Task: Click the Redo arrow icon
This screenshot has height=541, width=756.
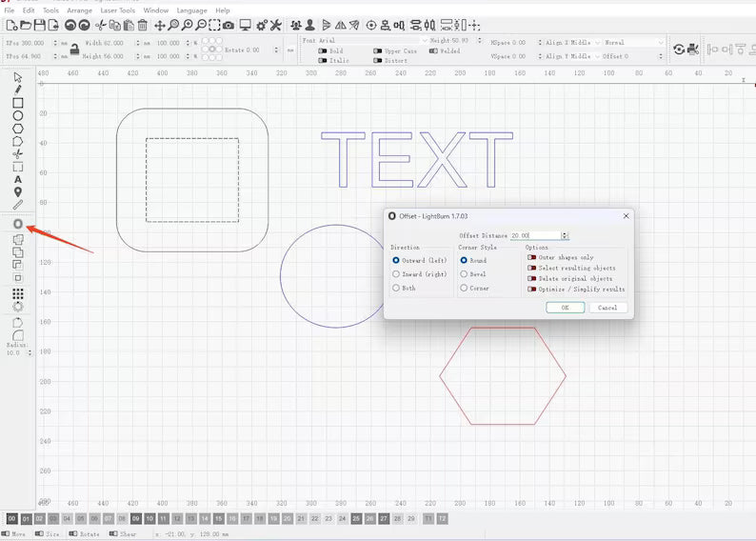Action: click(x=84, y=25)
